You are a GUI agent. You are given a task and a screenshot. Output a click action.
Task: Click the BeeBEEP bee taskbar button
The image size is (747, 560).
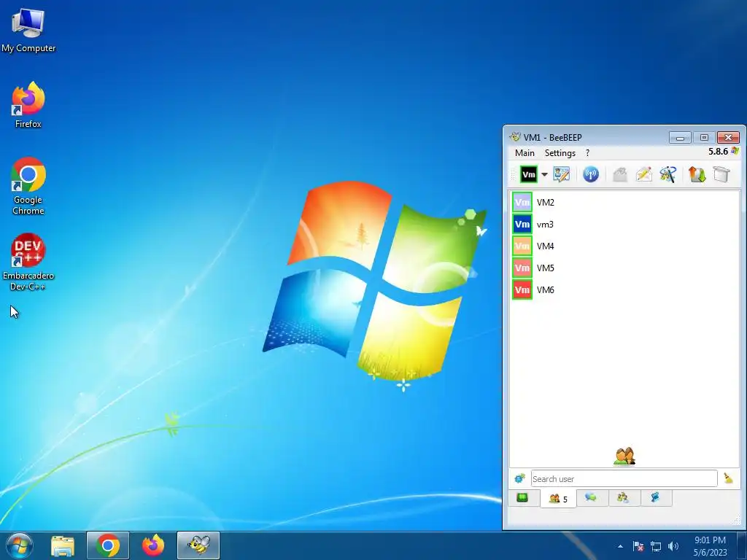pos(198,545)
